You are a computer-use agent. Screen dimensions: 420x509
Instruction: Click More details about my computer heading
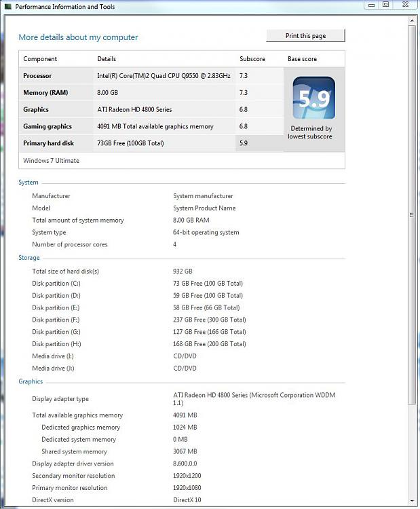[x=78, y=37]
